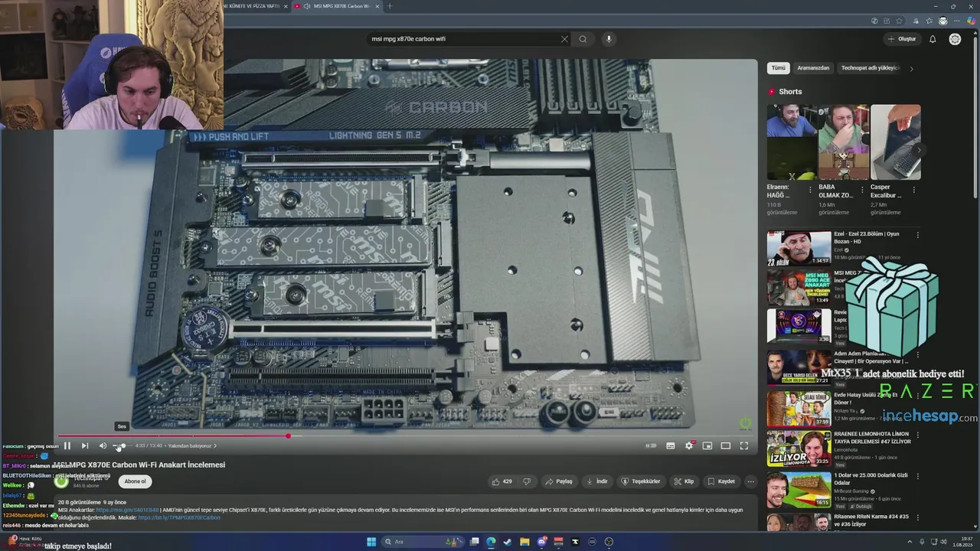Open more actions menu beside Kaydet
Image resolution: width=980 pixels, height=551 pixels.
[x=751, y=481]
